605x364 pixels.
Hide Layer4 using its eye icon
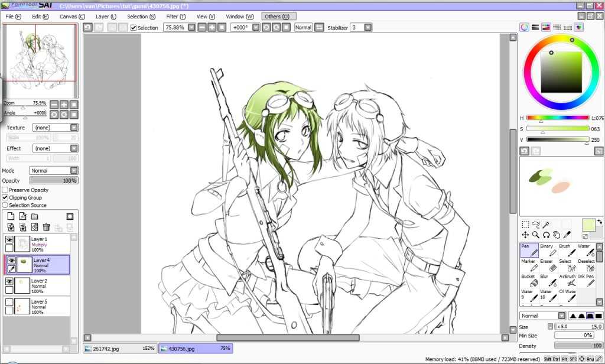point(12,261)
